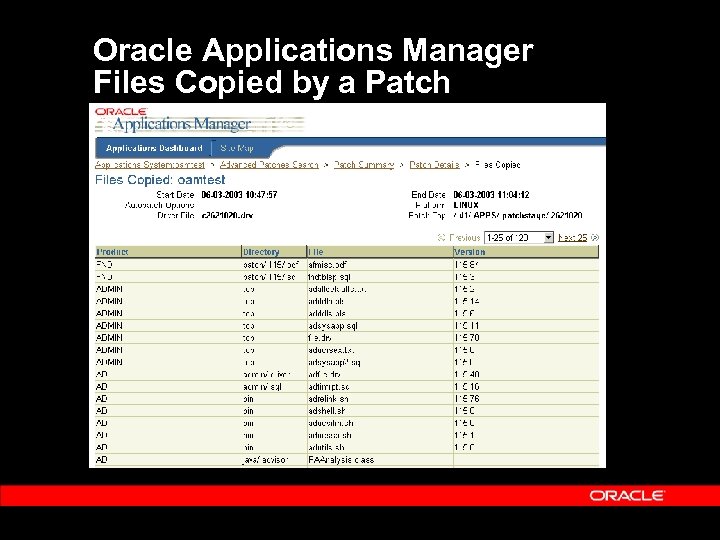Go back to the Patch Details breadcrumb
The height and width of the screenshot is (540, 720).
pos(434,164)
